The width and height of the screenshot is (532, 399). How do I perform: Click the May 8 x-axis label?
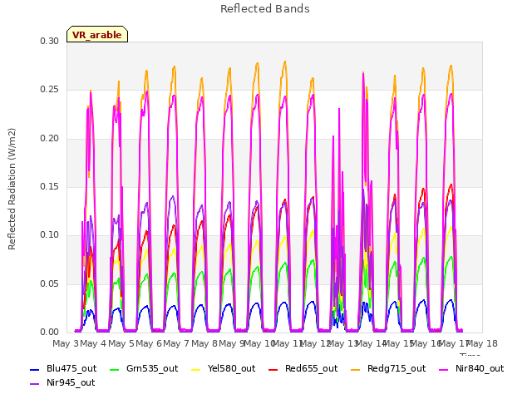point(204,343)
